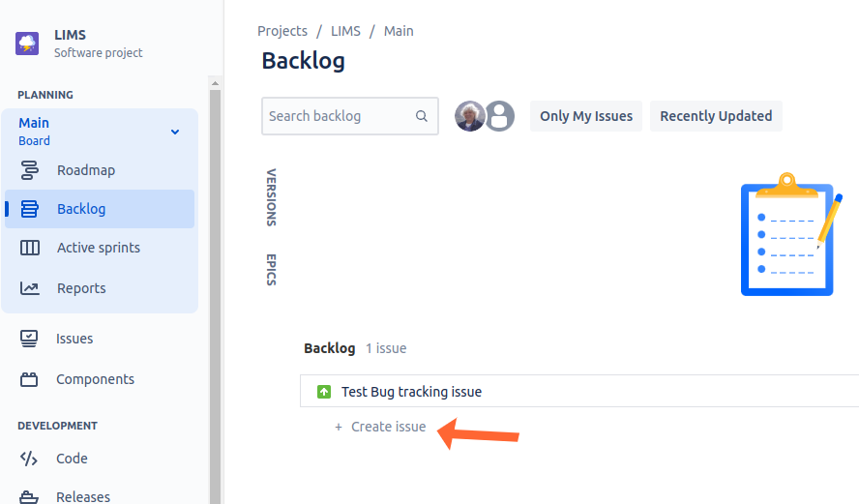Screen dimensions: 859x504
Task: Click the Issues icon in sidebar
Action: click(x=30, y=339)
